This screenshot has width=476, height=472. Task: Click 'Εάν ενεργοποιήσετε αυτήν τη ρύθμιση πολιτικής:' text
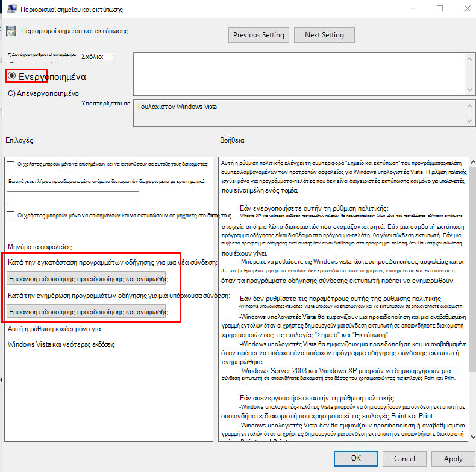pos(314,208)
